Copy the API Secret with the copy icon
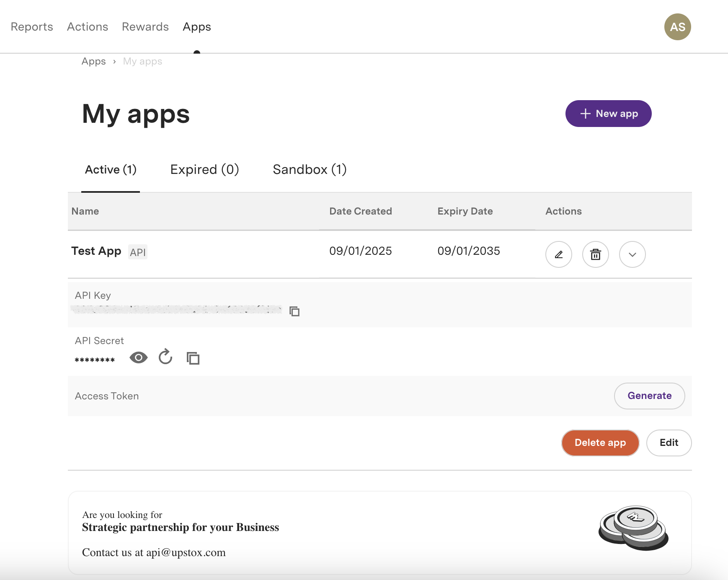 point(193,358)
